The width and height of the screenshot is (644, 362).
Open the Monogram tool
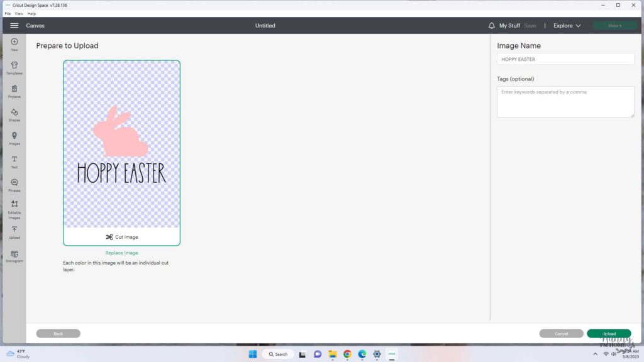pos(14,256)
